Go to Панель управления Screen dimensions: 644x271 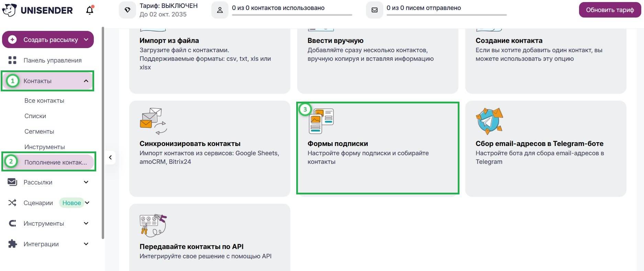[52, 60]
